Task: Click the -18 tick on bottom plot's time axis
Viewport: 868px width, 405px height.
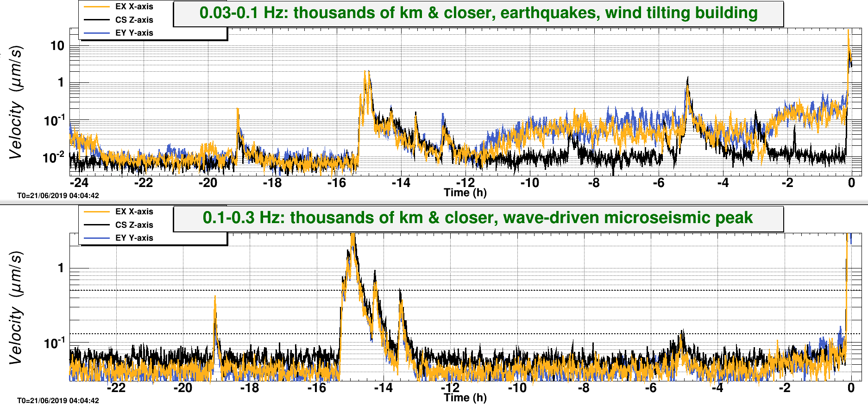Action: click(250, 388)
